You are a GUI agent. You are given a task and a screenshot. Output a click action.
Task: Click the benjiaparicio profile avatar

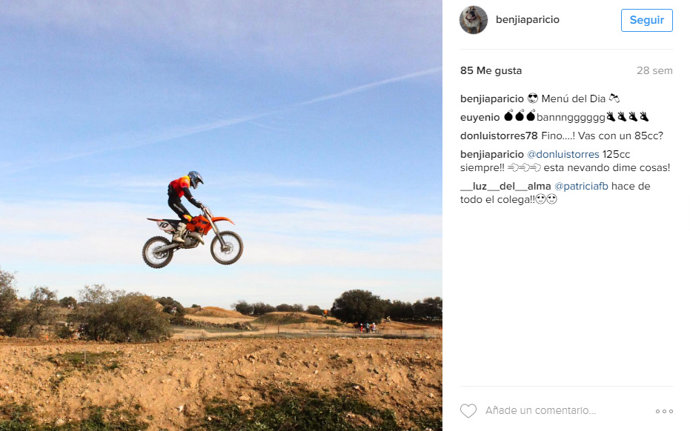pos(473,20)
